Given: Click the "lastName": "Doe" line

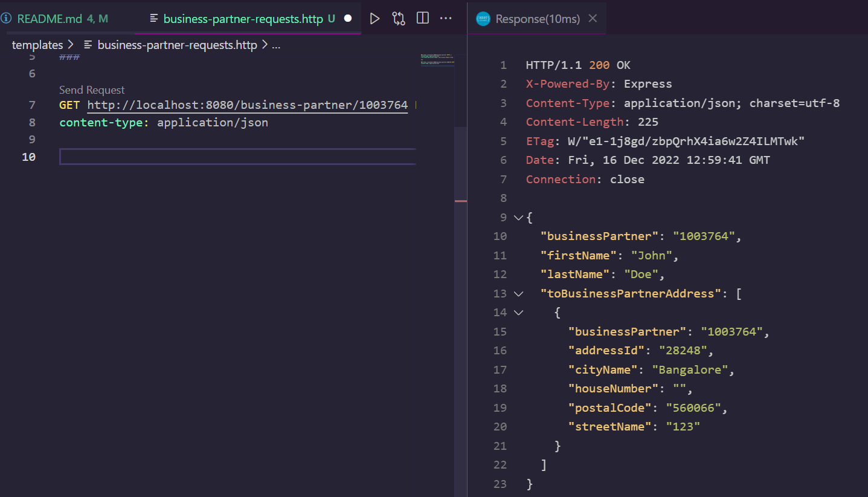Looking at the screenshot, I should [x=602, y=274].
